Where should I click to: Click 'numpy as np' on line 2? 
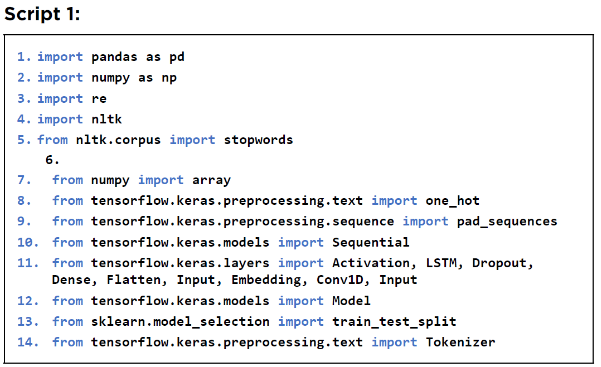pos(134,78)
